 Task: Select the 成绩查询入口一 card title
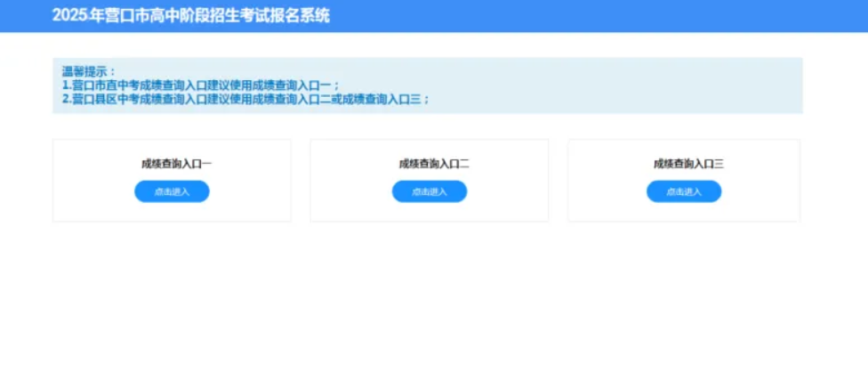175,164
